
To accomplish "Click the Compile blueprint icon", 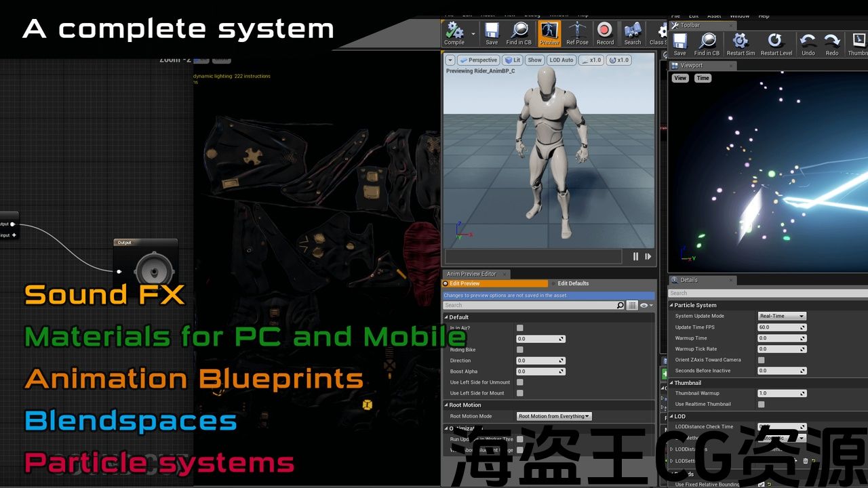I will (454, 32).
